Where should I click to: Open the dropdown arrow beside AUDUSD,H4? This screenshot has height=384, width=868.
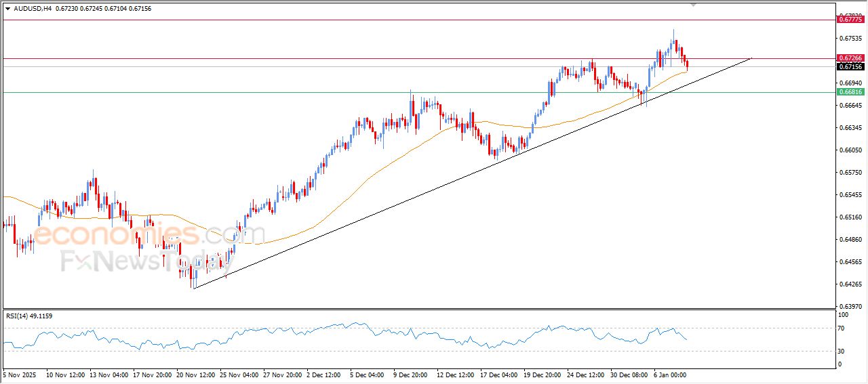(x=7, y=8)
